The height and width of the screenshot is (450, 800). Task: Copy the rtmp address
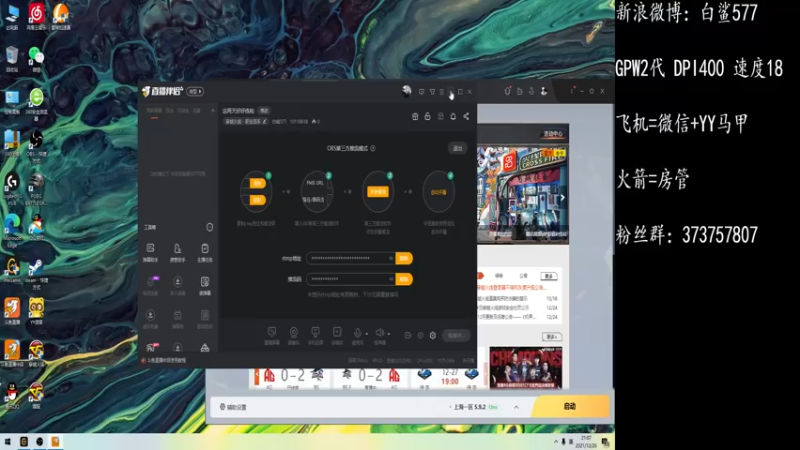click(x=404, y=258)
